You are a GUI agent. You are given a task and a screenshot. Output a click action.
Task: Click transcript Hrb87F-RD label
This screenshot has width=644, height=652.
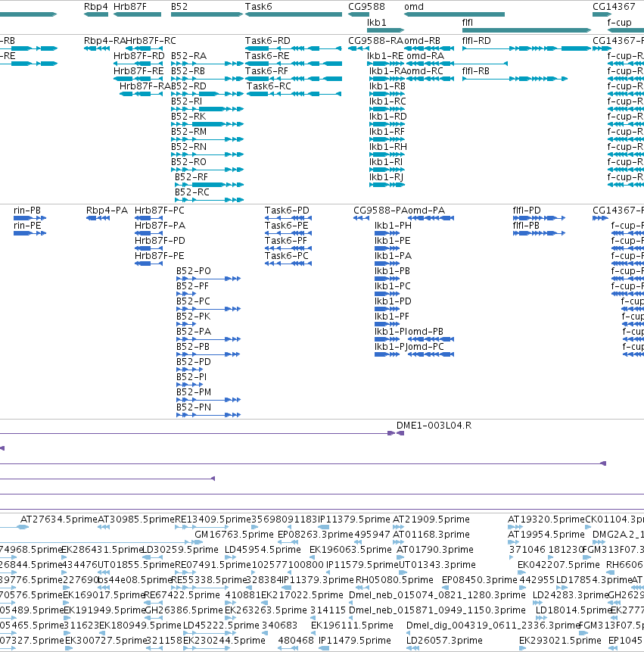pos(138,56)
